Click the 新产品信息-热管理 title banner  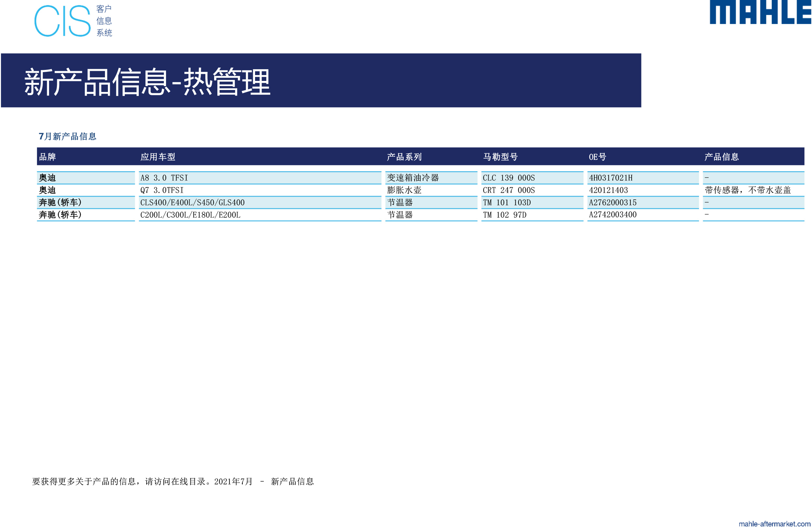coord(321,81)
